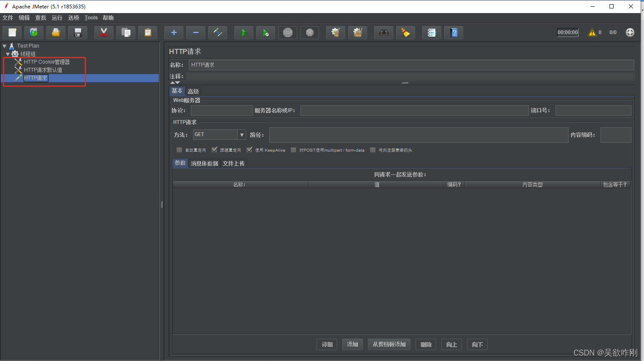Viewport: 644px width, 361px height.
Task: Click the 删除 button
Action: click(426, 345)
